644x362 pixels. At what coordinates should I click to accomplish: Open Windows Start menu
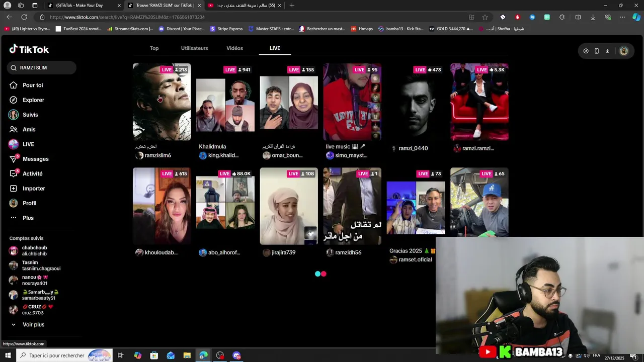coord(8,355)
